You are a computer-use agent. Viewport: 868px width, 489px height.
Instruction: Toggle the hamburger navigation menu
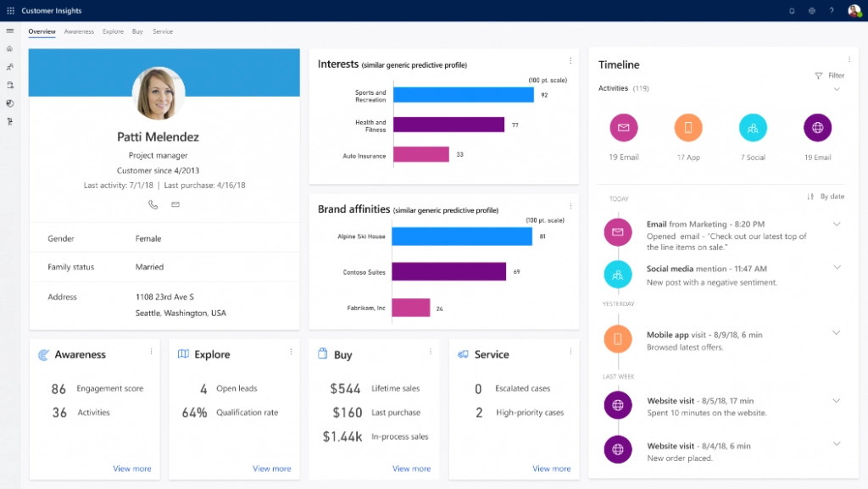[9, 31]
